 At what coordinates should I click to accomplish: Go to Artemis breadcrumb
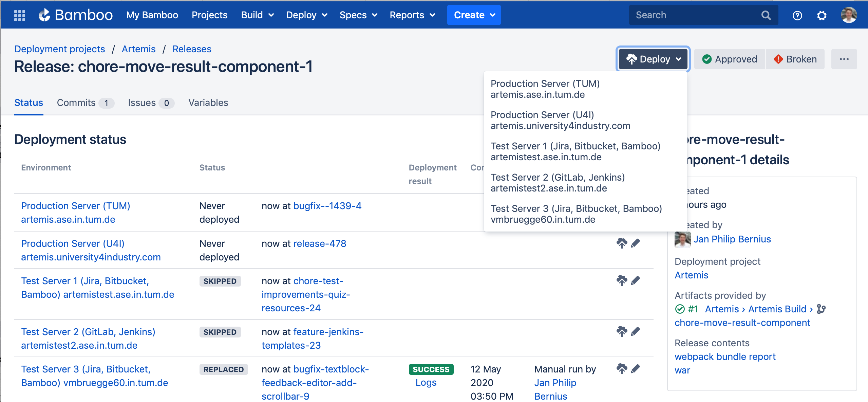pyautogui.click(x=138, y=49)
